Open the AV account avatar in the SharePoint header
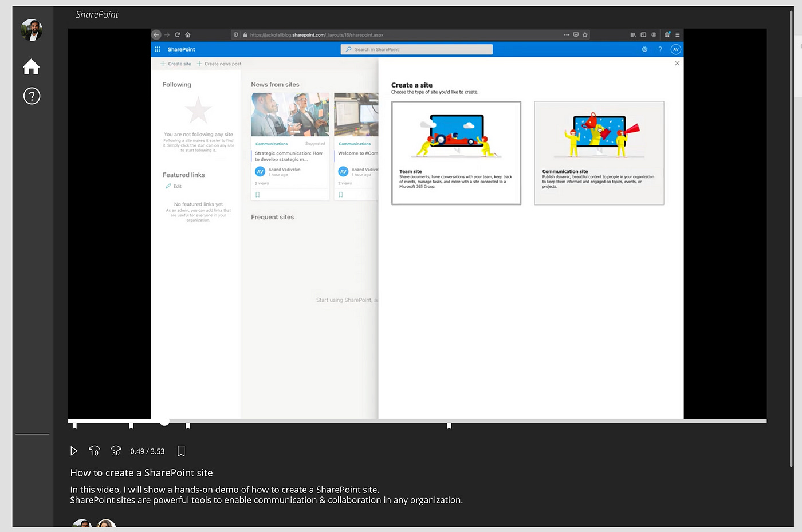802x532 pixels. pos(676,49)
